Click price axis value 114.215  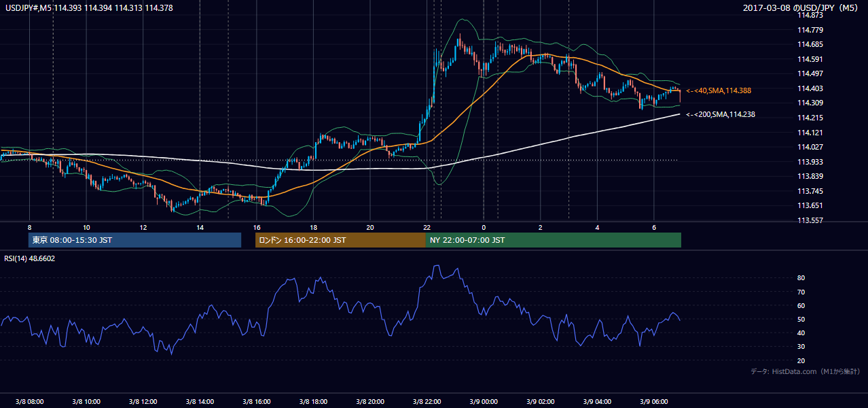(x=810, y=118)
